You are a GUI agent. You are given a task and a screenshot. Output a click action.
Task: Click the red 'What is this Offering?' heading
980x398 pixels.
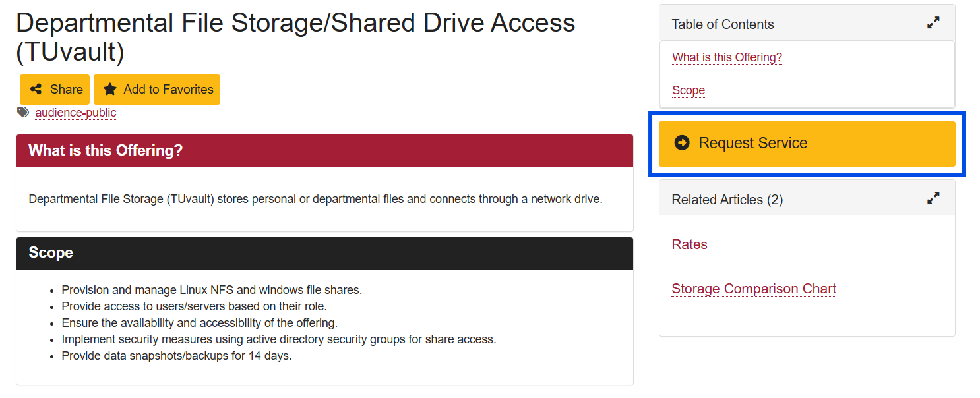pyautogui.click(x=106, y=150)
